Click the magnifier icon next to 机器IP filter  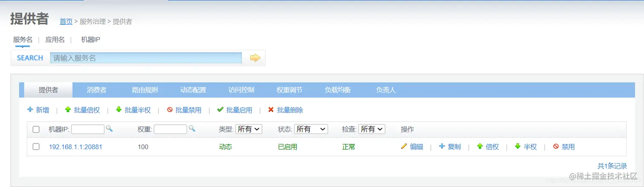[109, 128]
